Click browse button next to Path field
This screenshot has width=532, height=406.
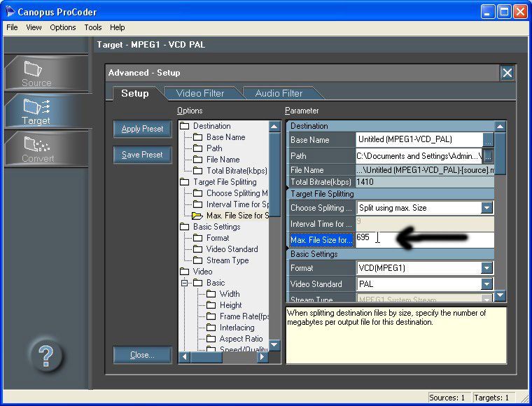[488, 155]
